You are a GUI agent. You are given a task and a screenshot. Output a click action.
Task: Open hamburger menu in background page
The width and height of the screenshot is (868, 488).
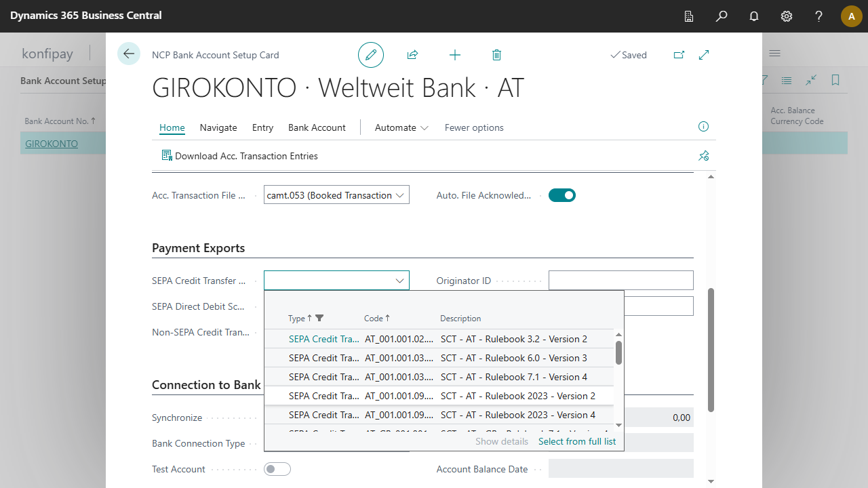[774, 53]
